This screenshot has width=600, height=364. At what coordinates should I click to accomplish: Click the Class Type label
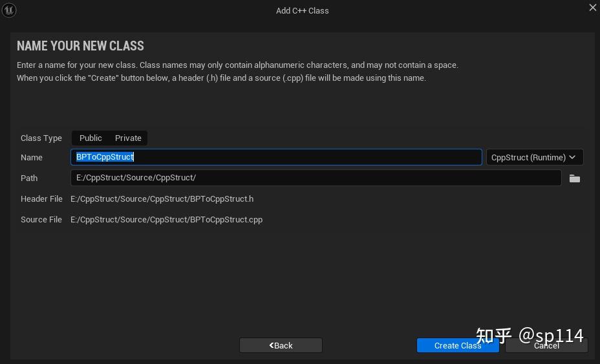[x=41, y=138]
